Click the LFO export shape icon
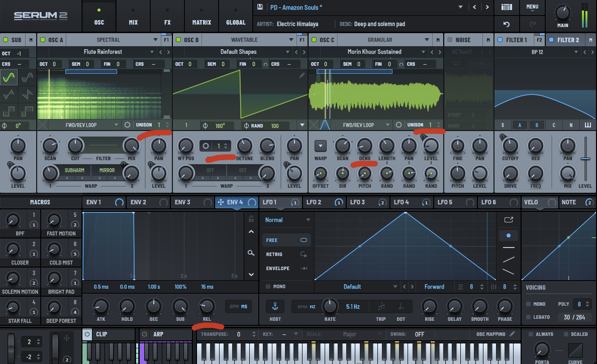 [509, 220]
